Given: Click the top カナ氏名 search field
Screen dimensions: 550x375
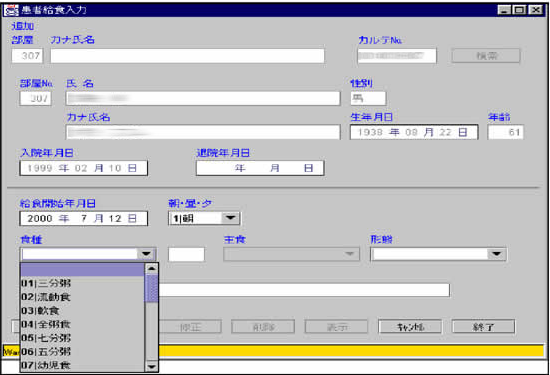Looking at the screenshot, I should 187,56.
